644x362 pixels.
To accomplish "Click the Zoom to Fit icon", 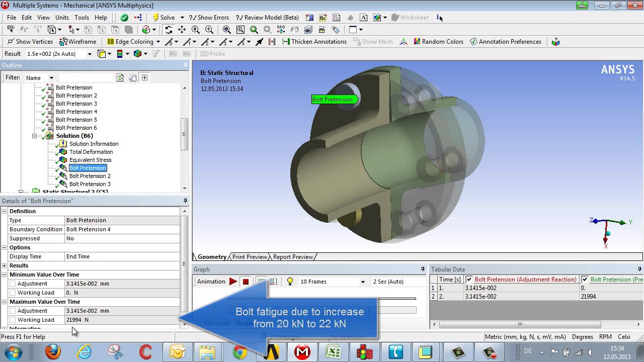I will 227,30.
